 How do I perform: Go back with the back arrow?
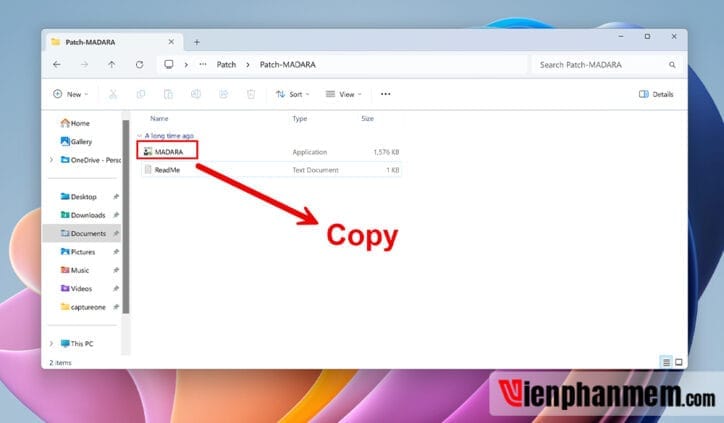point(57,65)
